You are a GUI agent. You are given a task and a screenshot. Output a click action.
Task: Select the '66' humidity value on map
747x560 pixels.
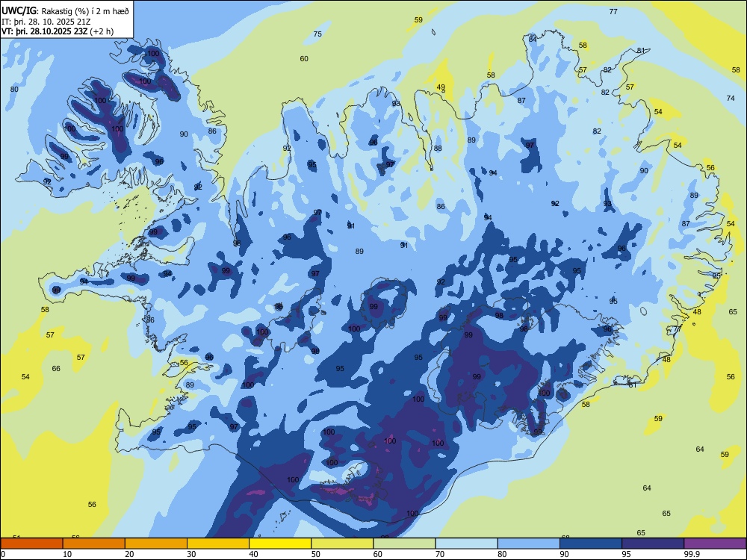[x=56, y=368]
